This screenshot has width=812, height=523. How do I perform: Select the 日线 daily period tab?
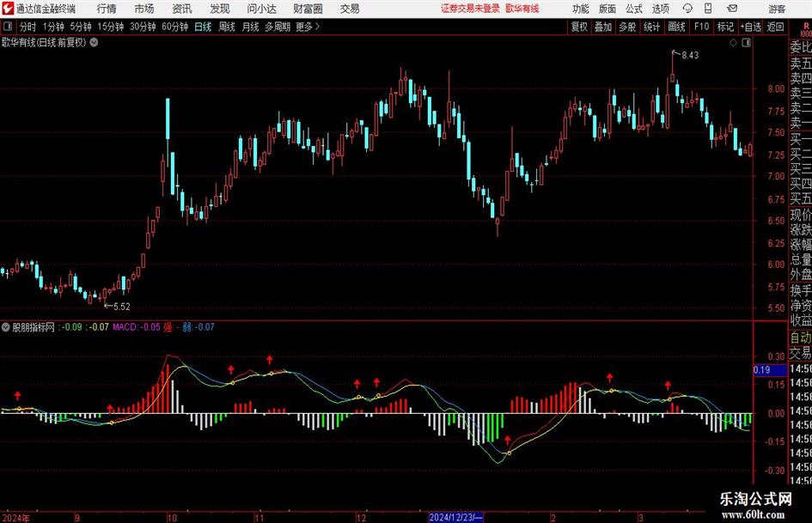(203, 27)
